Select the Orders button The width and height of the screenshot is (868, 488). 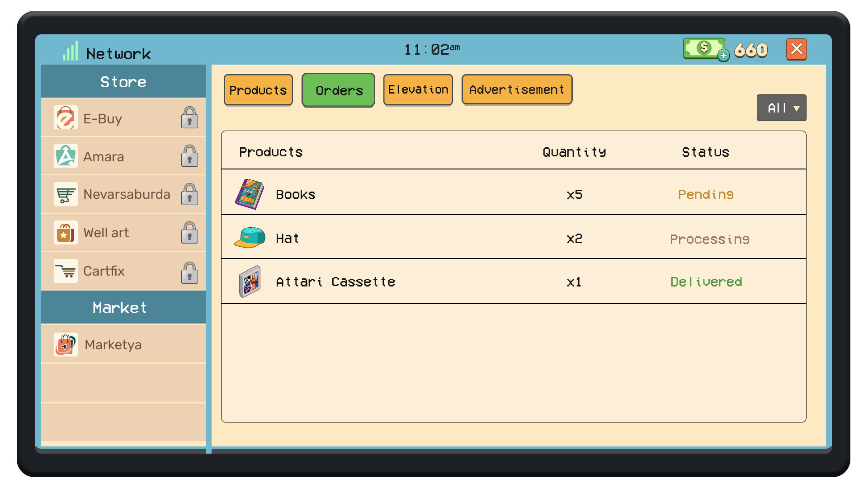point(338,90)
